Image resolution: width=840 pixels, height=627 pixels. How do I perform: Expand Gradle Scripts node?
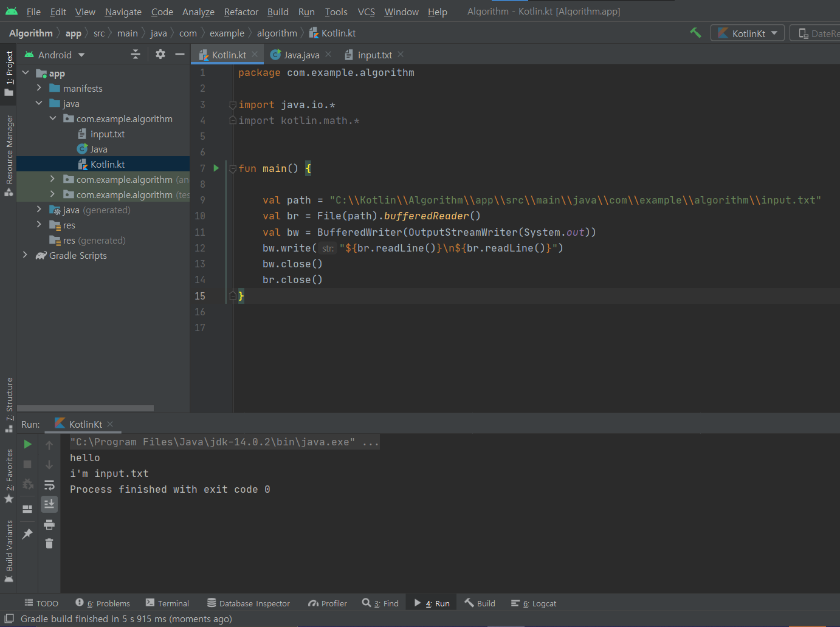coord(26,255)
